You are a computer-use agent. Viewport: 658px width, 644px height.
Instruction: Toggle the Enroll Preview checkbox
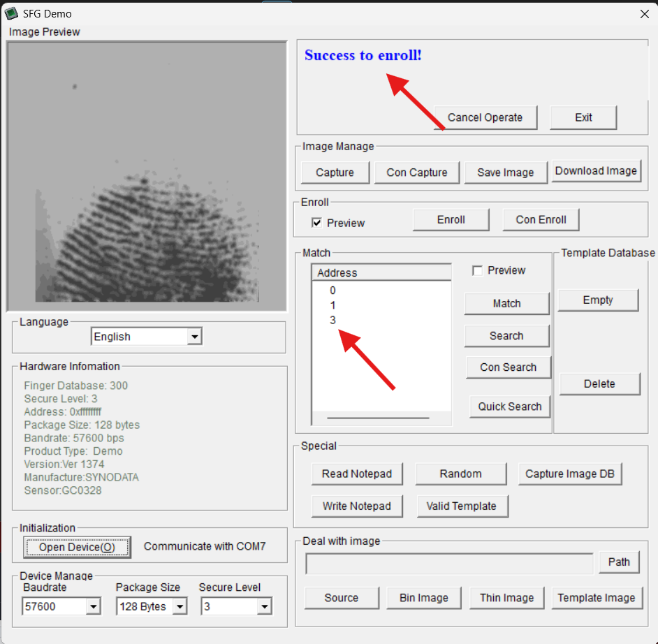(x=316, y=223)
